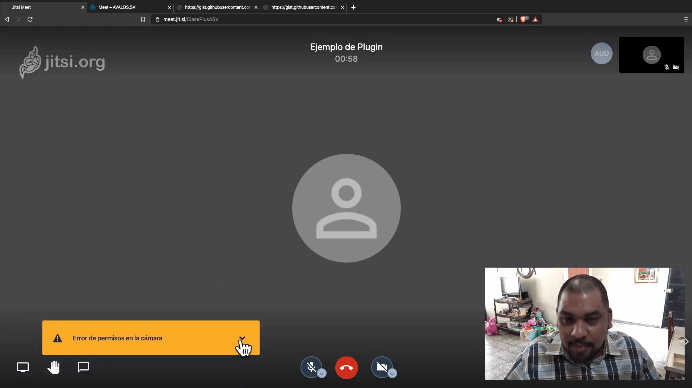Viewport: 692px width, 388px height.
Task: Open audio settings chevron beside microphone
Action: (322, 373)
